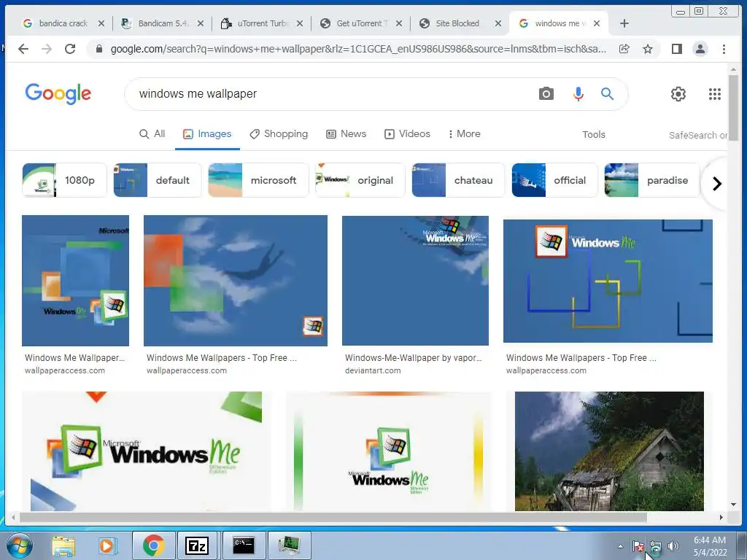Open Windows Explorer from the taskbar
Image resolution: width=747 pixels, height=560 pixels.
pos(63,545)
